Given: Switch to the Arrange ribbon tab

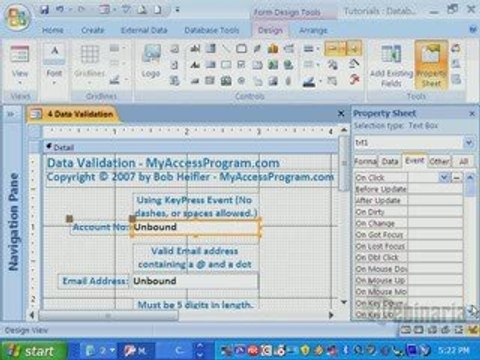Looking at the screenshot, I should pos(313,30).
